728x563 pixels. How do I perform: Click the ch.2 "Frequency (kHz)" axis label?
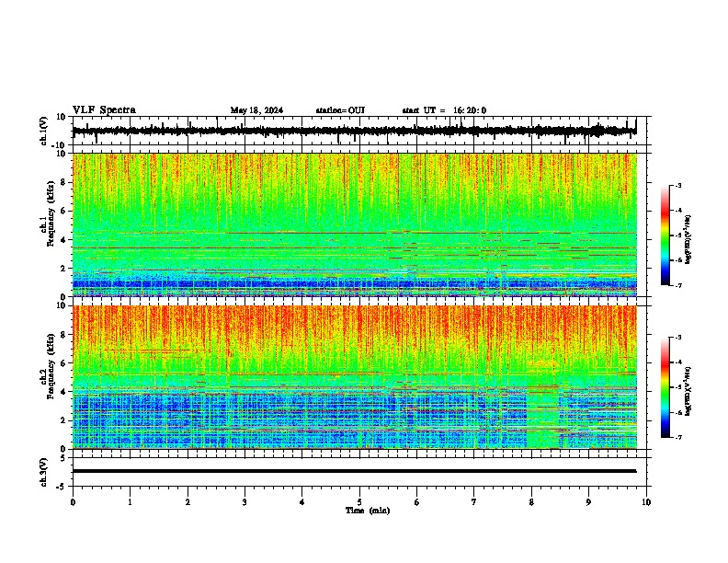51,366
